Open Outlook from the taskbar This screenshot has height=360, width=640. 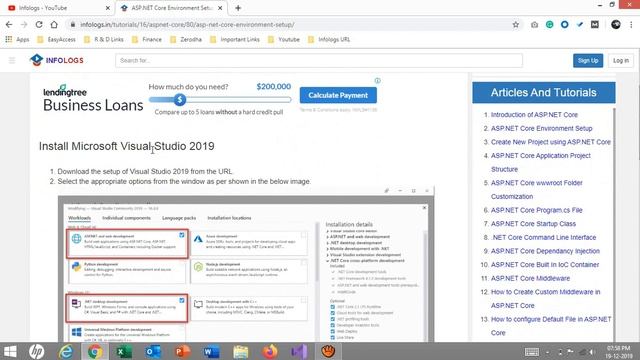pos(153,351)
